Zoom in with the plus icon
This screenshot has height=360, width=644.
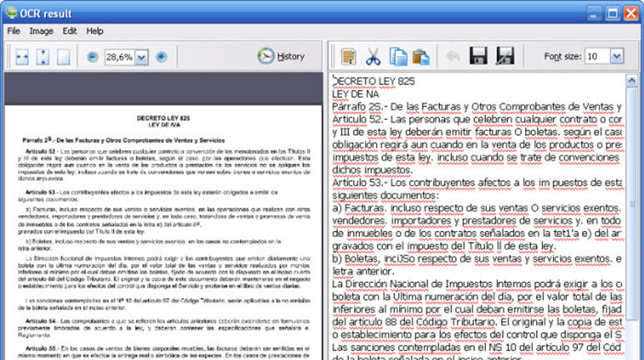coord(161,57)
